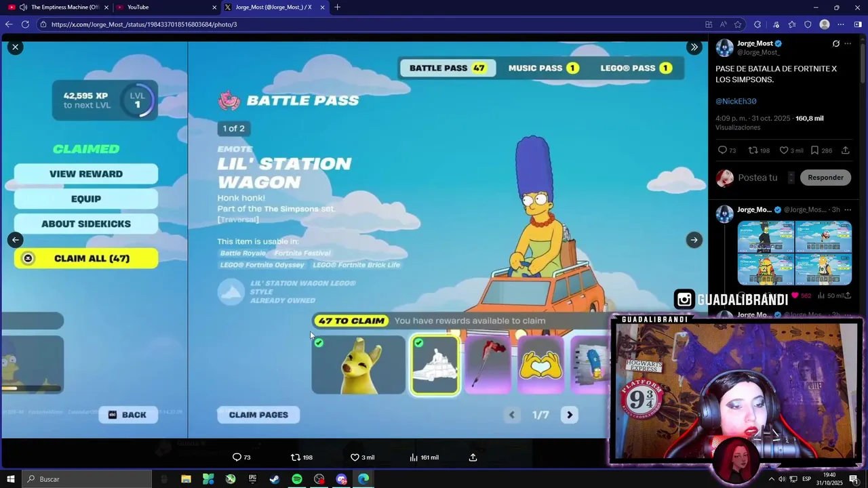Click the Buscar taskbar search box
This screenshot has height=488, width=868.
88,479
